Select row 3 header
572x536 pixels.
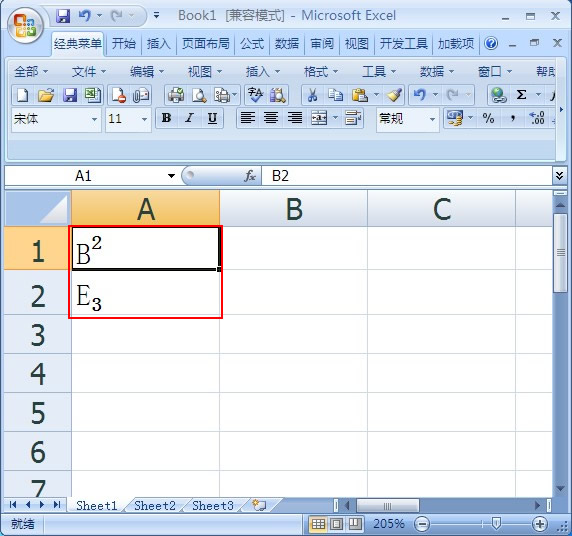pos(38,335)
